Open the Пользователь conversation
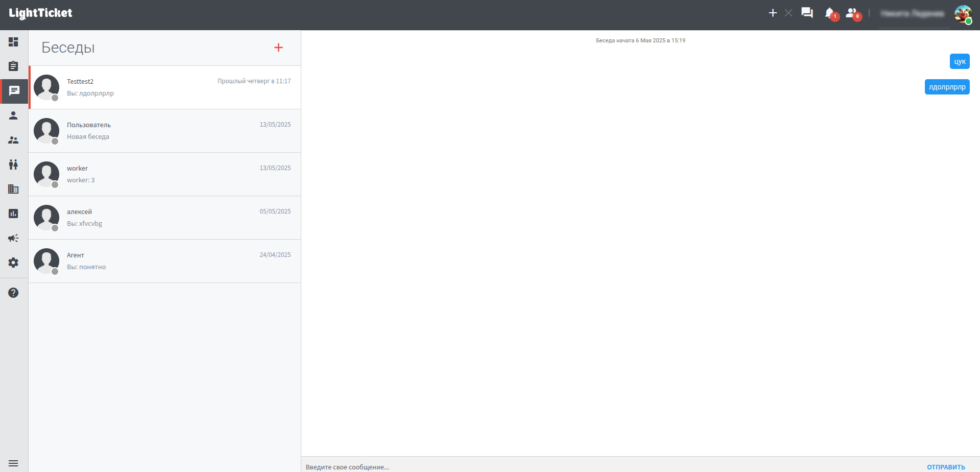The width and height of the screenshot is (980, 472). tap(164, 131)
